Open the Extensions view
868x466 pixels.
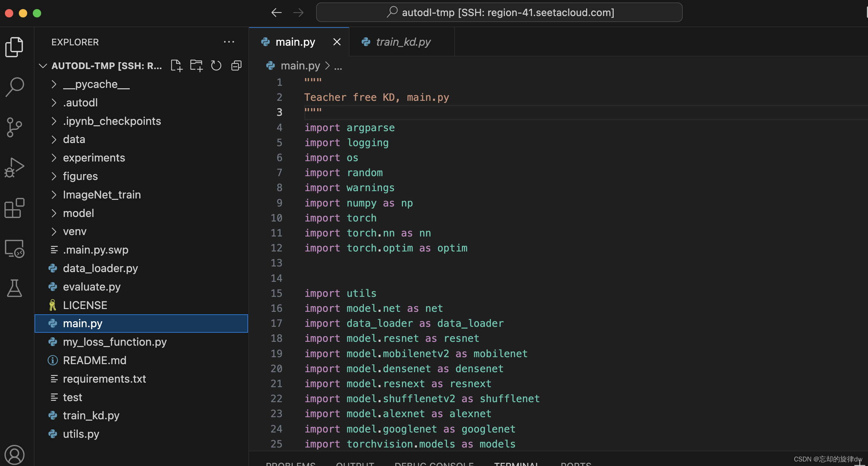click(x=15, y=208)
